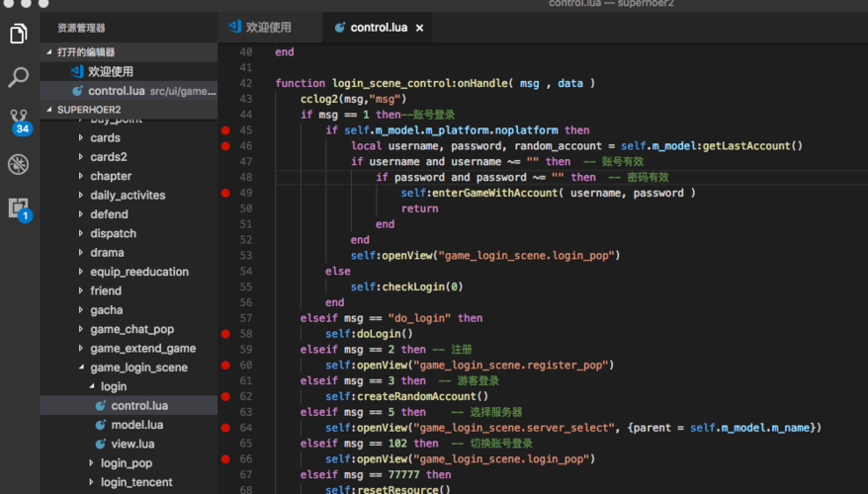Click the "do_login" string on line 57
The height and width of the screenshot is (494, 868).
(x=419, y=318)
